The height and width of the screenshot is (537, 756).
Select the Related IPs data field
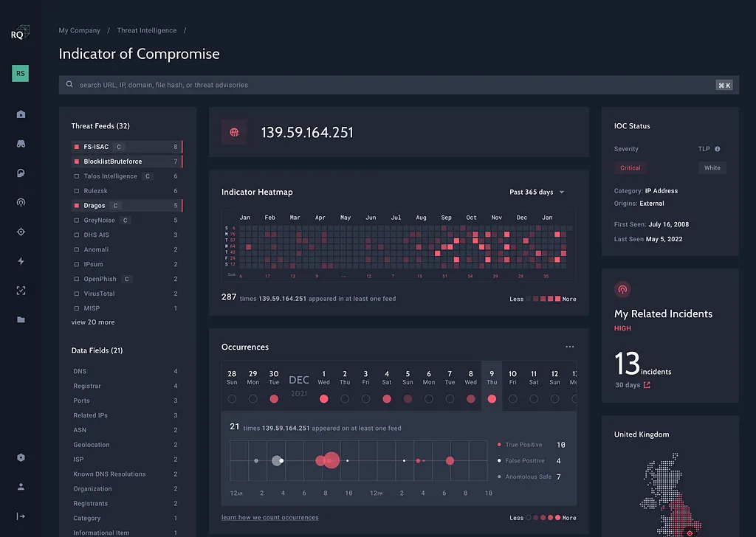(x=126, y=415)
